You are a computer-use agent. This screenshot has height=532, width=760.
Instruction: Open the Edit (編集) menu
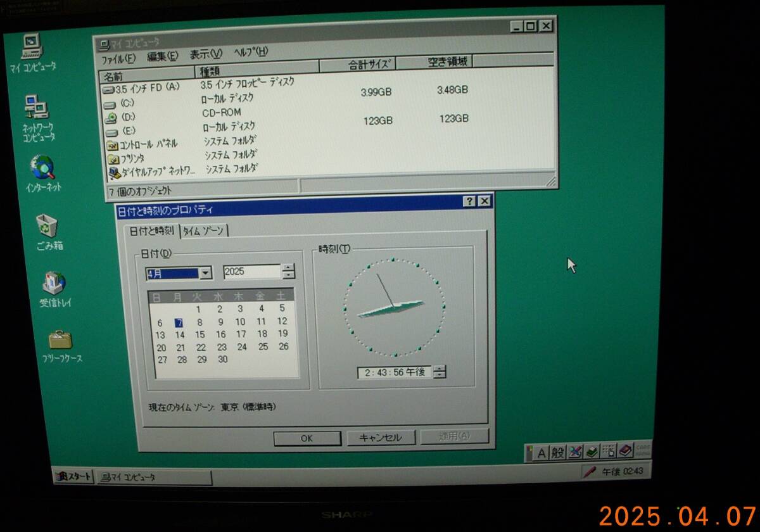(163, 56)
